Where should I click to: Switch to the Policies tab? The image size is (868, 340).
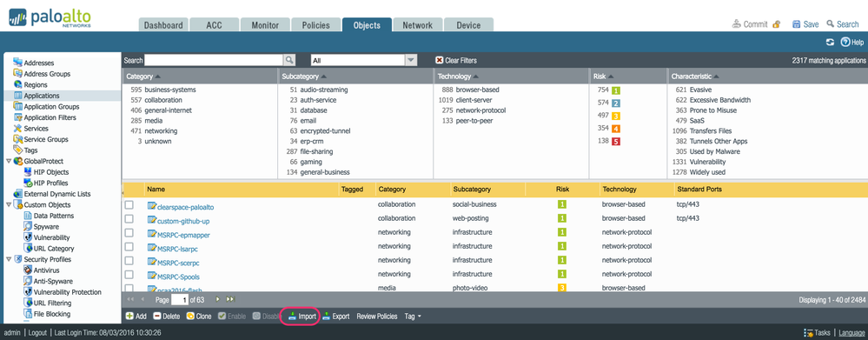316,25
